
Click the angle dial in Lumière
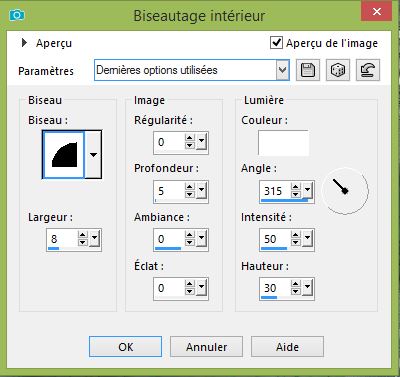point(345,191)
